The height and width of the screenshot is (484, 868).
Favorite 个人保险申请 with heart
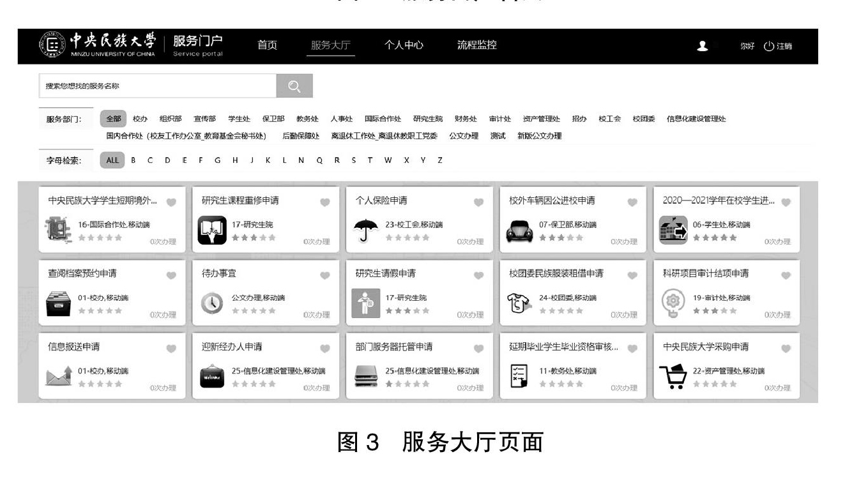pyautogui.click(x=478, y=202)
